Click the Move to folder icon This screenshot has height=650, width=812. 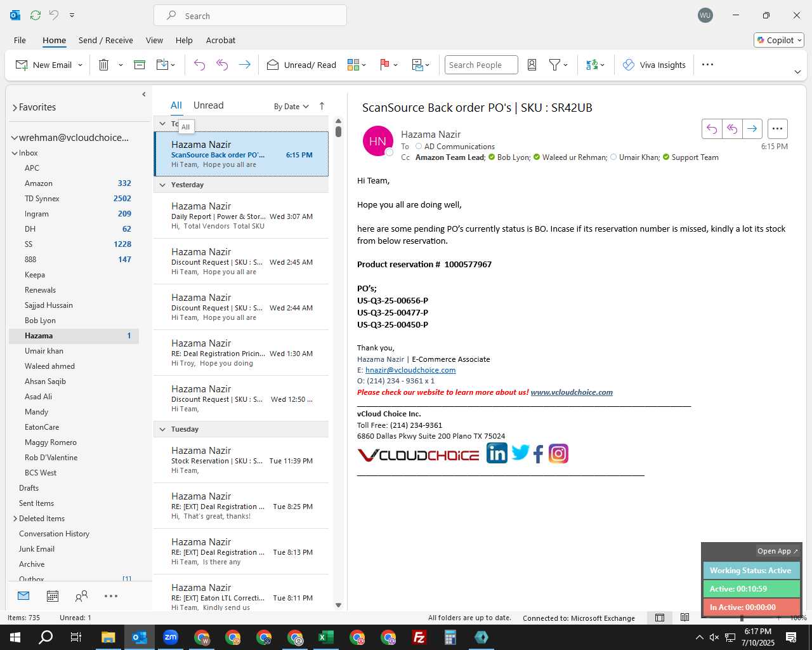[162, 65]
